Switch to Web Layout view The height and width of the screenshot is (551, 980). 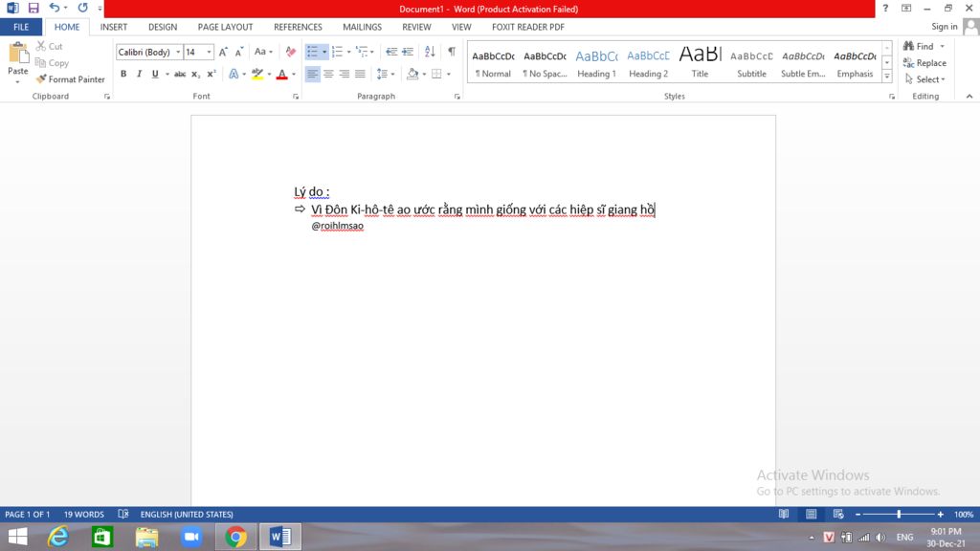838,514
